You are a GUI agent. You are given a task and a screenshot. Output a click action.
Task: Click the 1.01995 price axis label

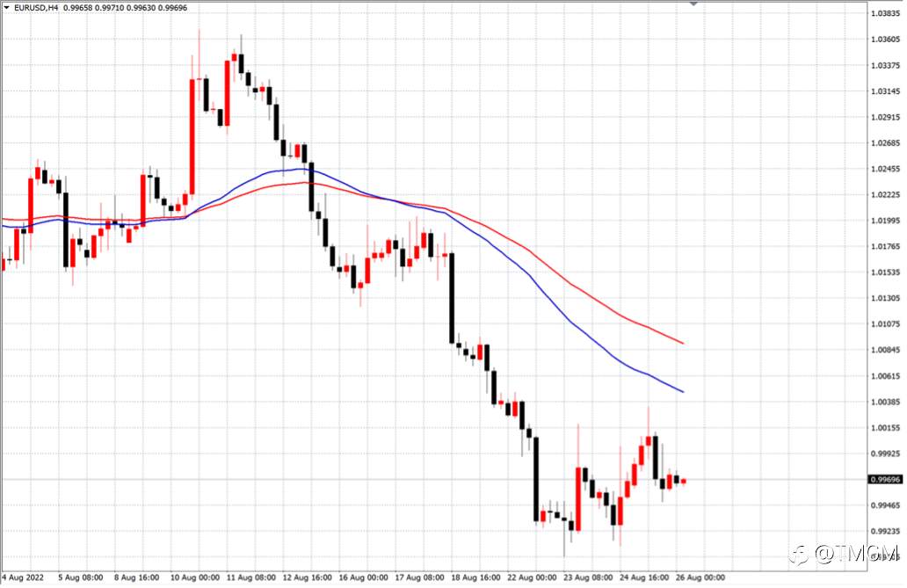(886, 221)
